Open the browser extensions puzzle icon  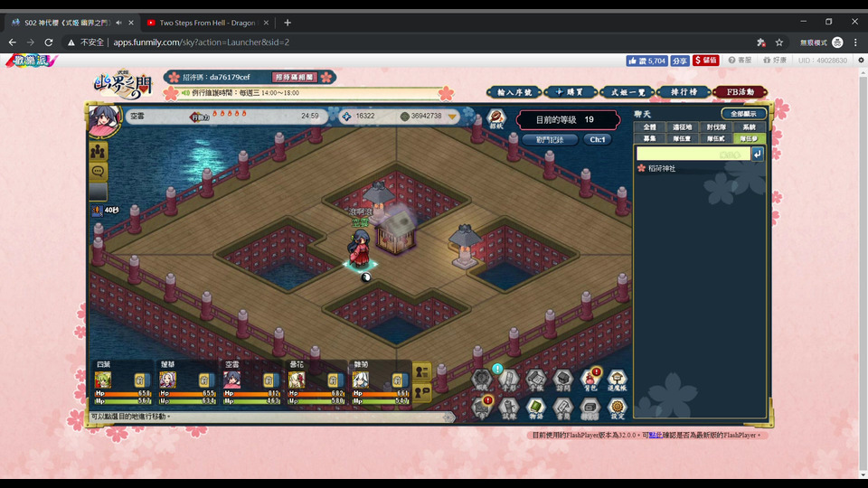click(761, 42)
